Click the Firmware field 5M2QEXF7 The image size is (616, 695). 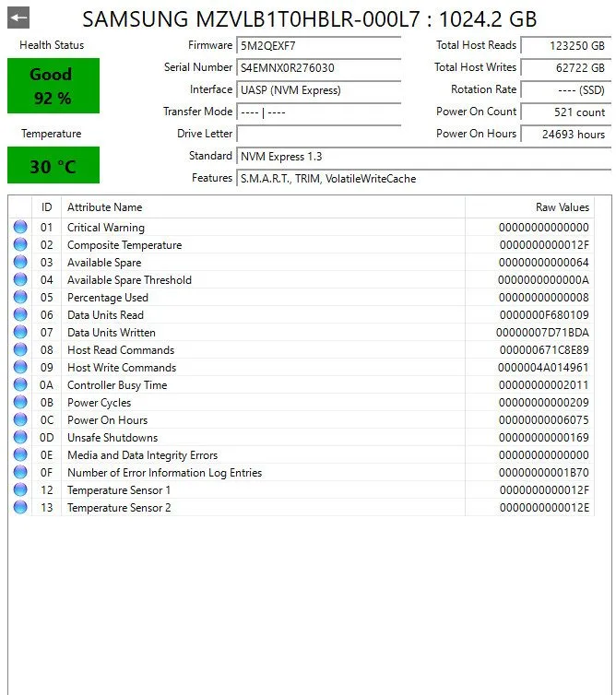tap(318, 46)
